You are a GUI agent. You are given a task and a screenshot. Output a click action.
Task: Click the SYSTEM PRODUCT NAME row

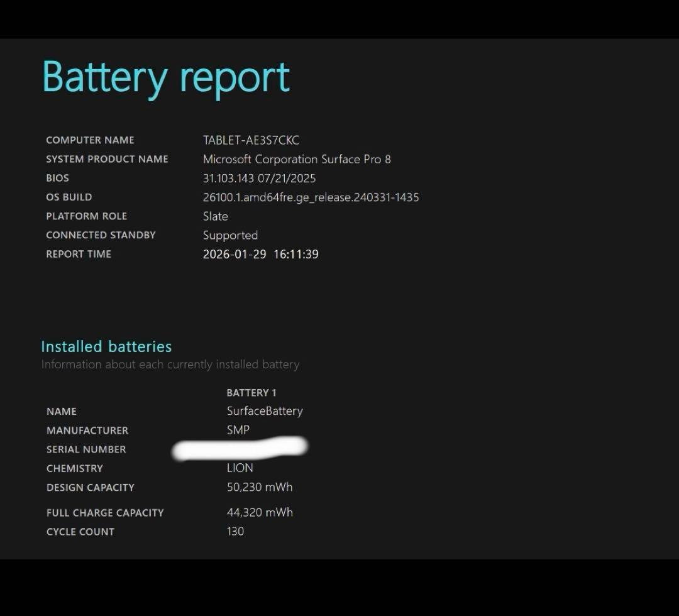tap(107, 159)
